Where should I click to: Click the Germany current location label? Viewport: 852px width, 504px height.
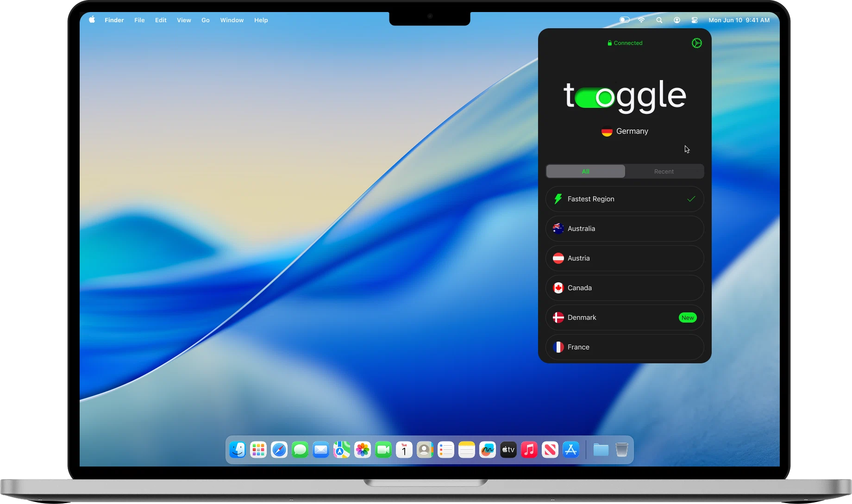tap(632, 131)
